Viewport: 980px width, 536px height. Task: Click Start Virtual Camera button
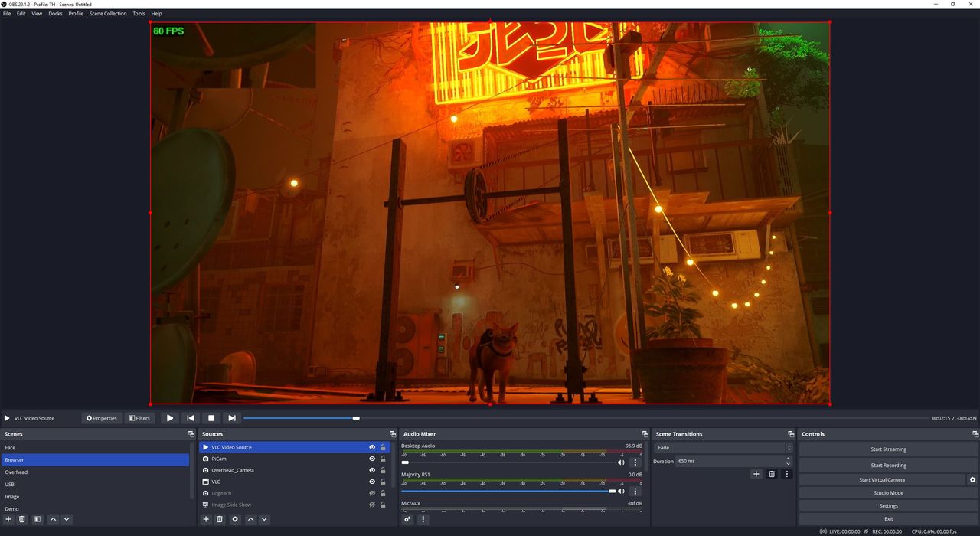(x=882, y=480)
